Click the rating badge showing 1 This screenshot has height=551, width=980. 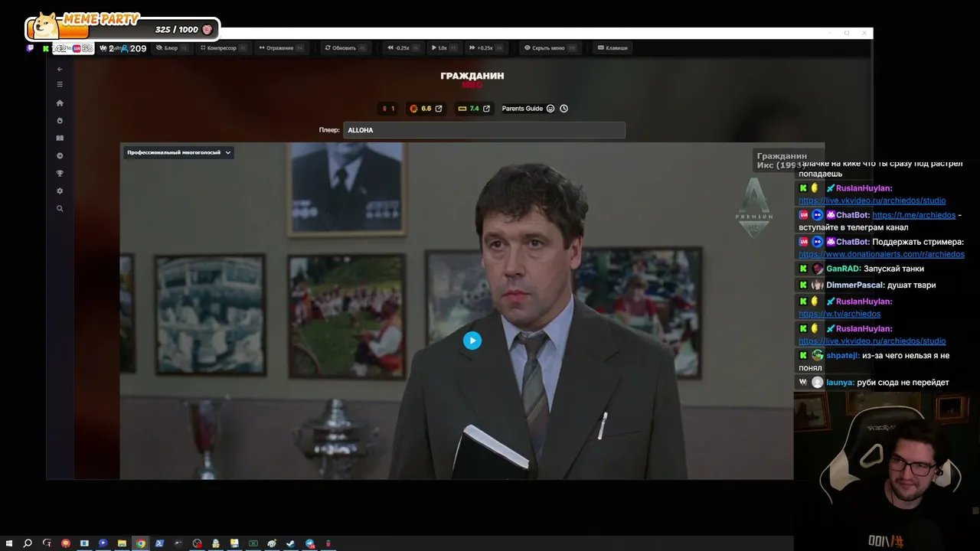(x=388, y=109)
